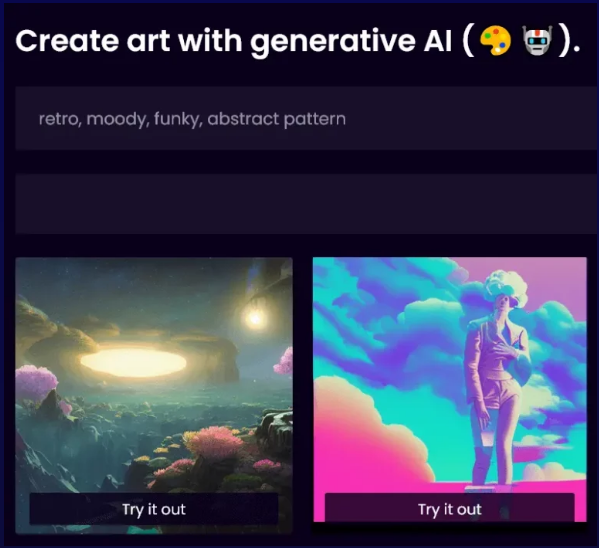
Task: Click the bright hanging lantern in the landscape
Action: click(254, 317)
